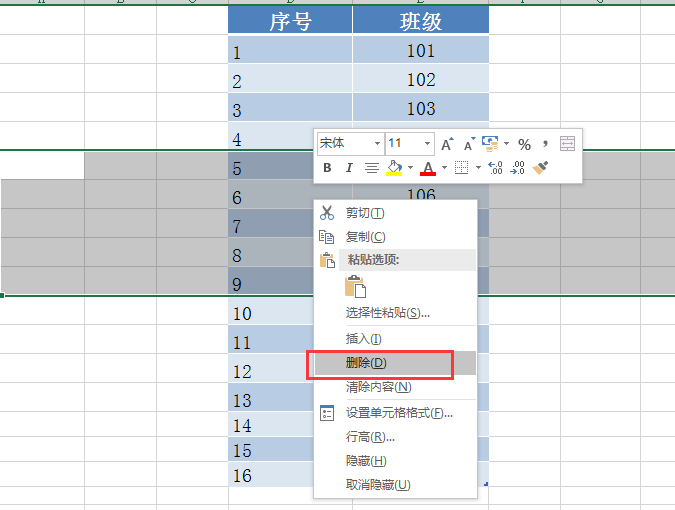Select the cell with serial number 12
This screenshot has width=675, height=510.
point(271,368)
